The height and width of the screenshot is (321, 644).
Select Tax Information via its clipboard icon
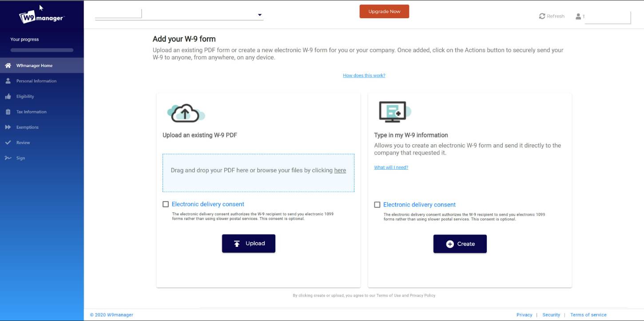click(8, 112)
